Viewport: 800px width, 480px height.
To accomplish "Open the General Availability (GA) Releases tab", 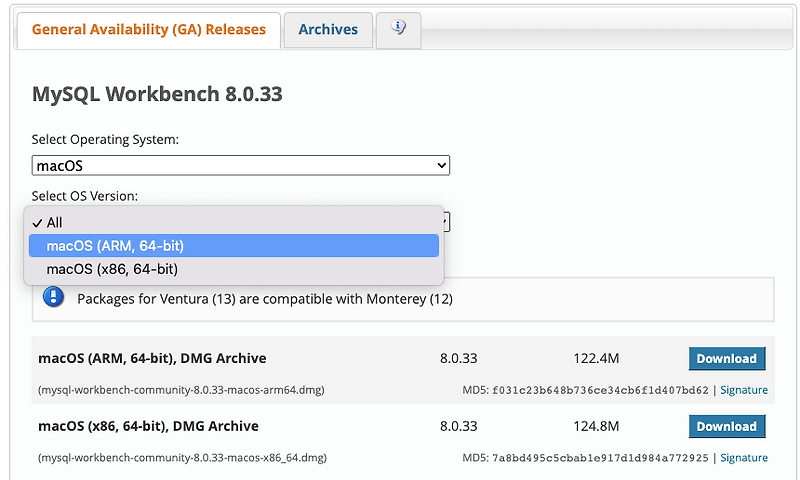I will 148,30.
